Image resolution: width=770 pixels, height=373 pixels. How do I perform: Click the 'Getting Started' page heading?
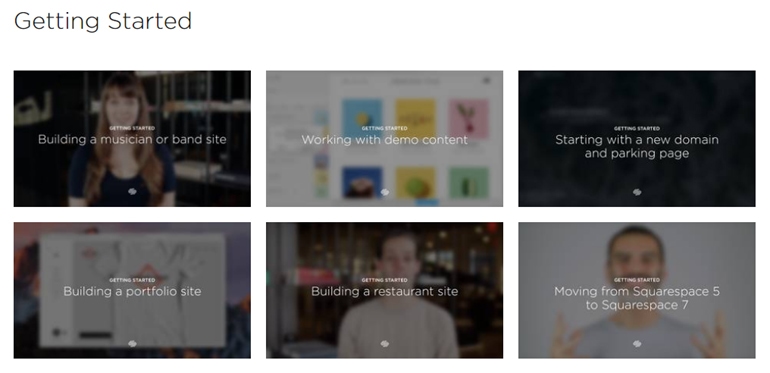pos(103,22)
